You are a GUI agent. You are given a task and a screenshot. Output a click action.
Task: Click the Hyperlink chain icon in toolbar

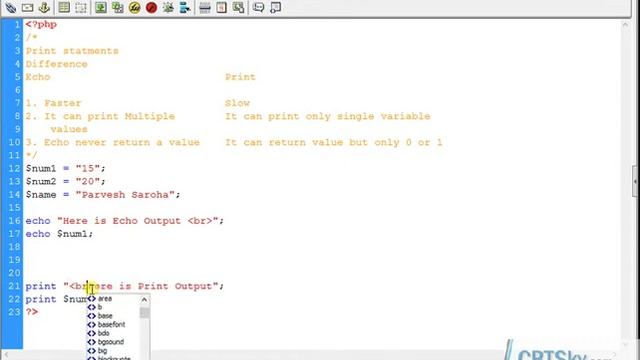tap(11, 7)
